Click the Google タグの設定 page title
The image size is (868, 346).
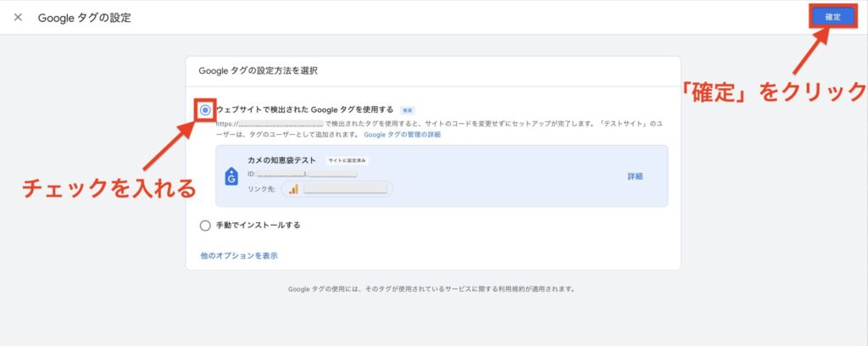point(85,18)
